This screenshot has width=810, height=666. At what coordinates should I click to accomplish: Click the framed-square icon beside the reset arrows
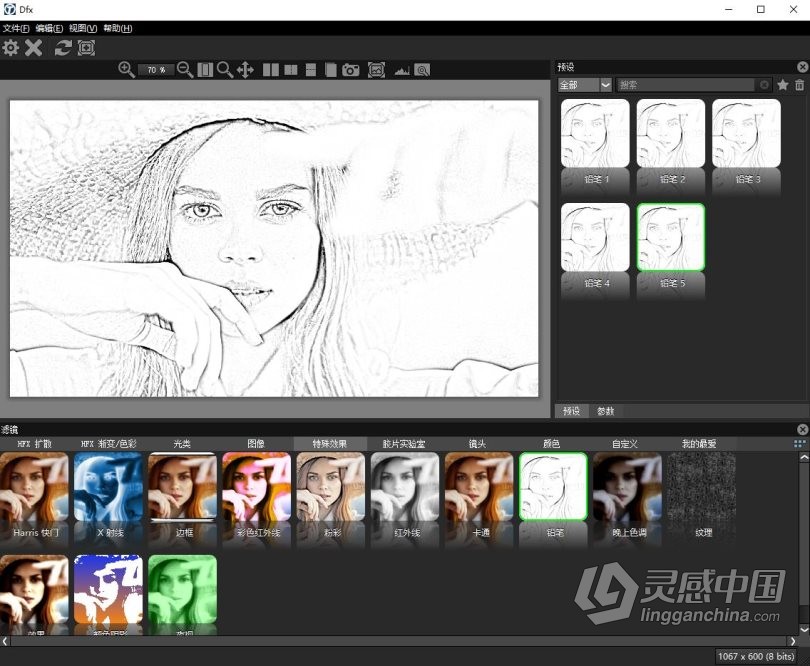pos(86,48)
